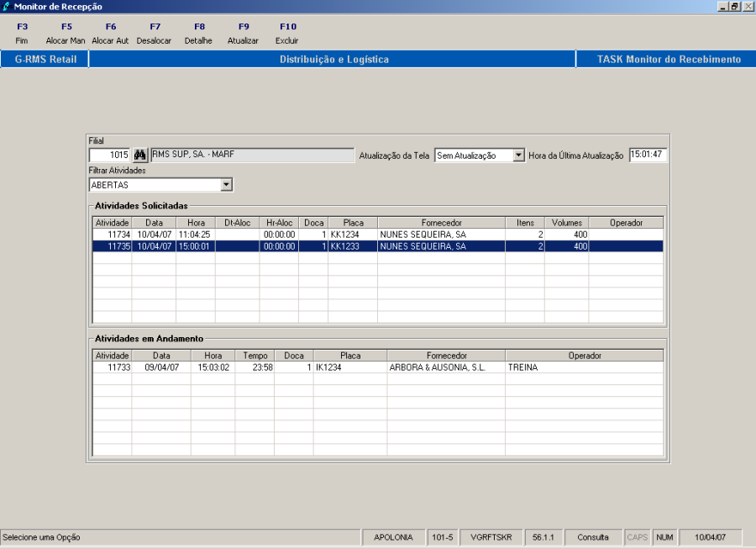Click the NUM indicator in status bar
Screen dimensions: 756x549
click(664, 537)
